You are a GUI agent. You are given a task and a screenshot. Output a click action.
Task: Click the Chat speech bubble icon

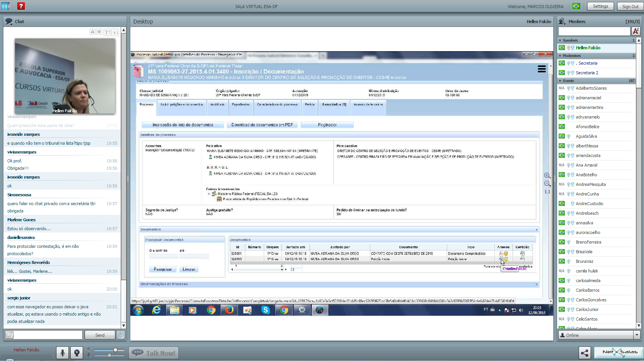click(9, 22)
